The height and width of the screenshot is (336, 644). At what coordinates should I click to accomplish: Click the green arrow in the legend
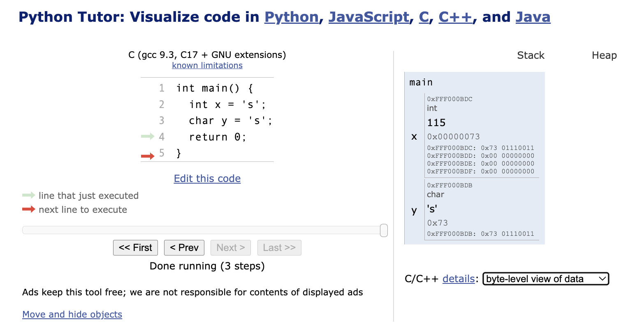(x=29, y=195)
